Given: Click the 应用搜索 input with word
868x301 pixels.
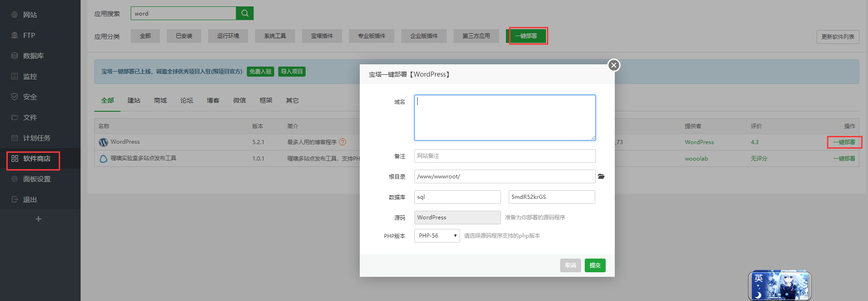Looking at the screenshot, I should click(184, 13).
